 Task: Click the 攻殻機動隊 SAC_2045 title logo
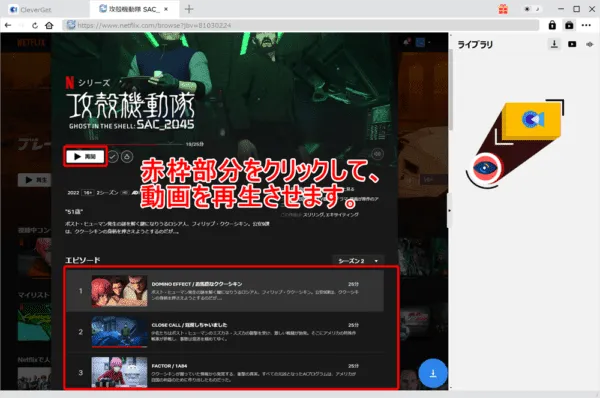131,111
